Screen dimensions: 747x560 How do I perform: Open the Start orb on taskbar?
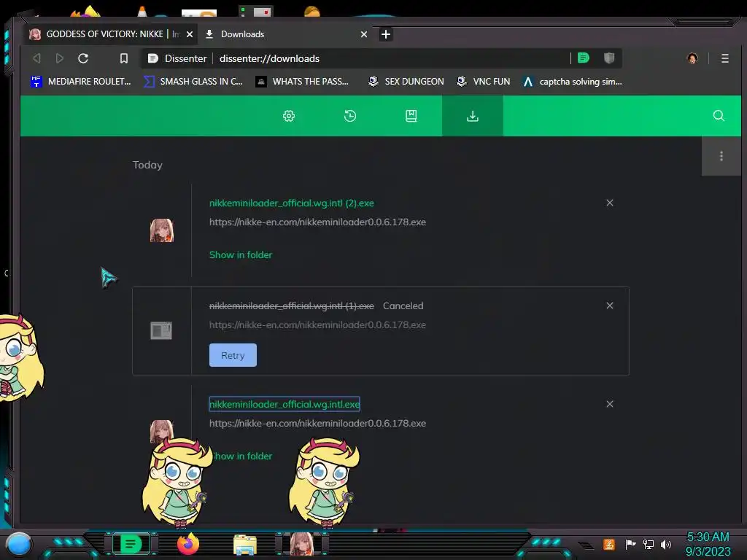tap(19, 544)
